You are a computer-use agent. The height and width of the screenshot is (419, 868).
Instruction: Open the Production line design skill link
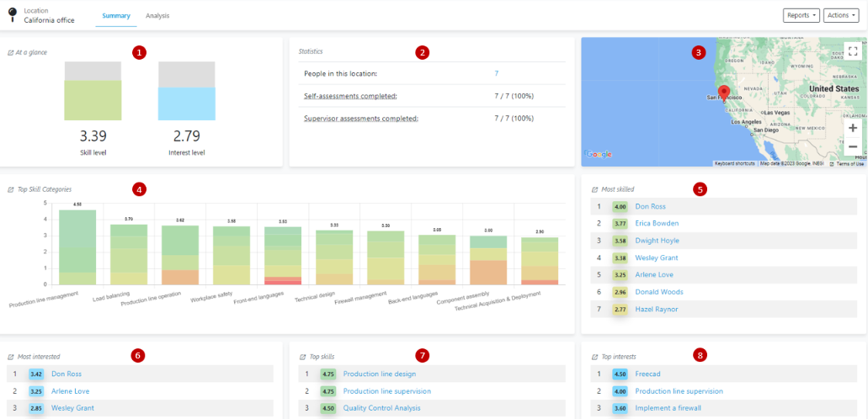(x=379, y=374)
